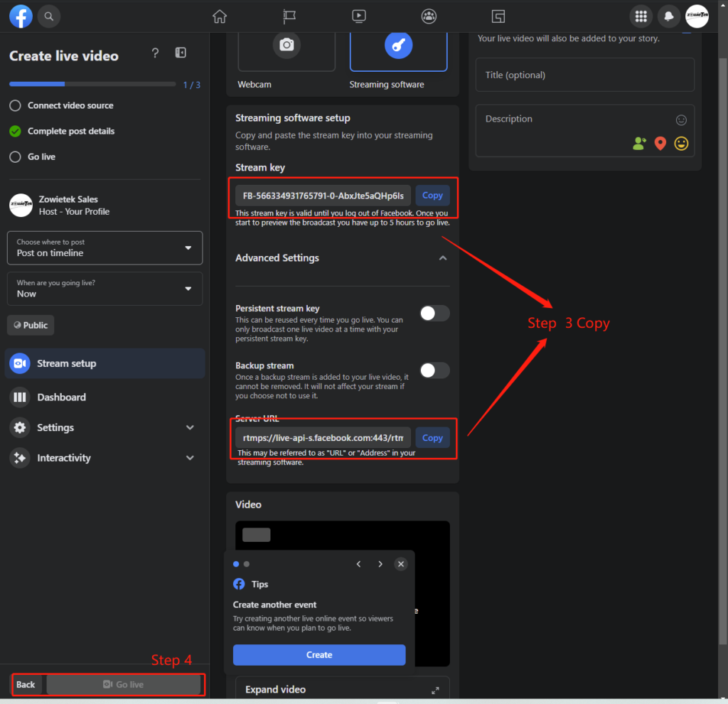
Task: Turn on the Backup stream toggle
Action: tap(434, 370)
